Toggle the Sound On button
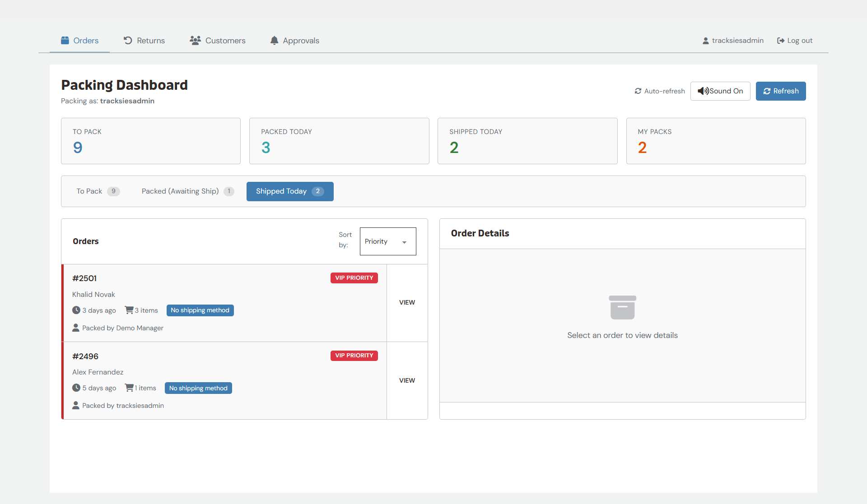The height and width of the screenshot is (504, 867). 720,91
